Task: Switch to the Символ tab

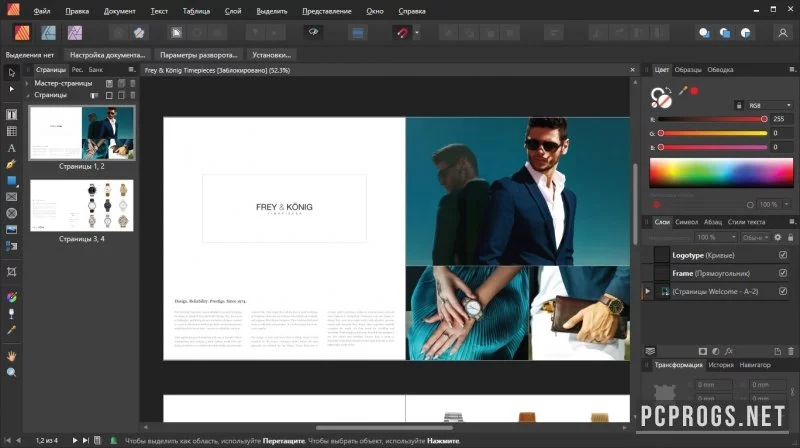Action: [x=686, y=222]
